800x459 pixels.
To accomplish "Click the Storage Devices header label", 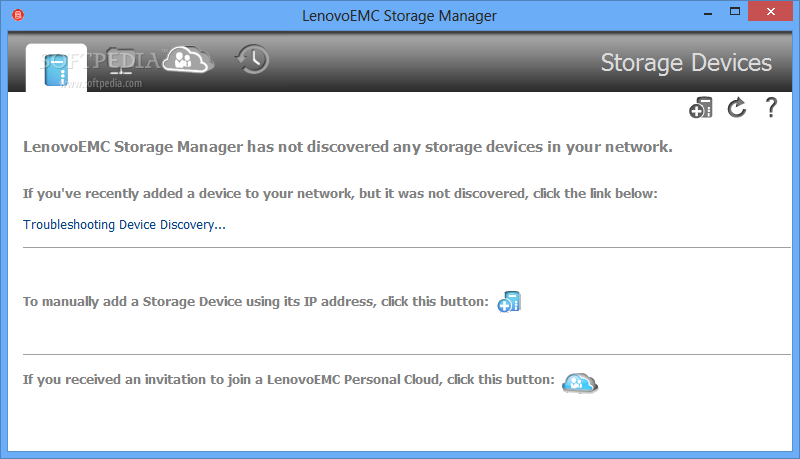I will click(686, 63).
